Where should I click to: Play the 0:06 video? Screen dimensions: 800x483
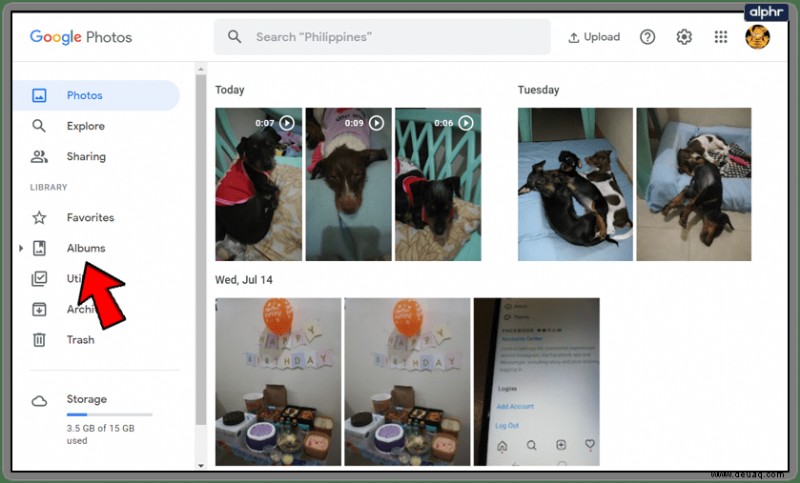(x=466, y=123)
